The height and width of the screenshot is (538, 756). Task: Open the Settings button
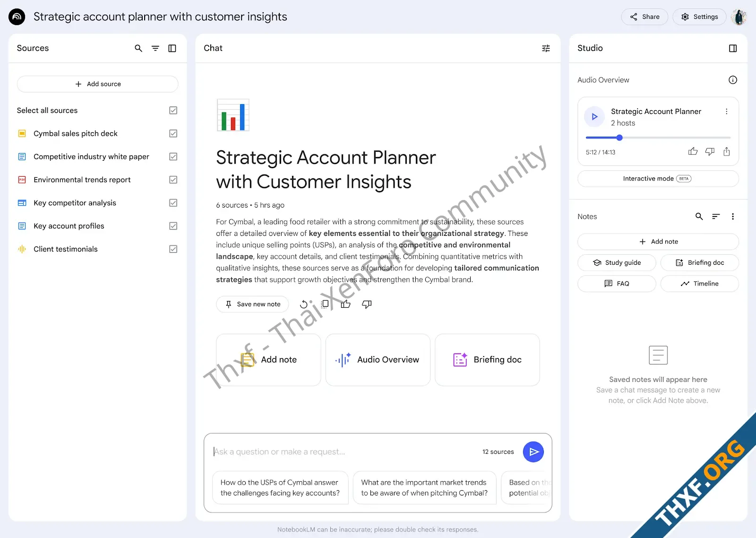pyautogui.click(x=699, y=17)
